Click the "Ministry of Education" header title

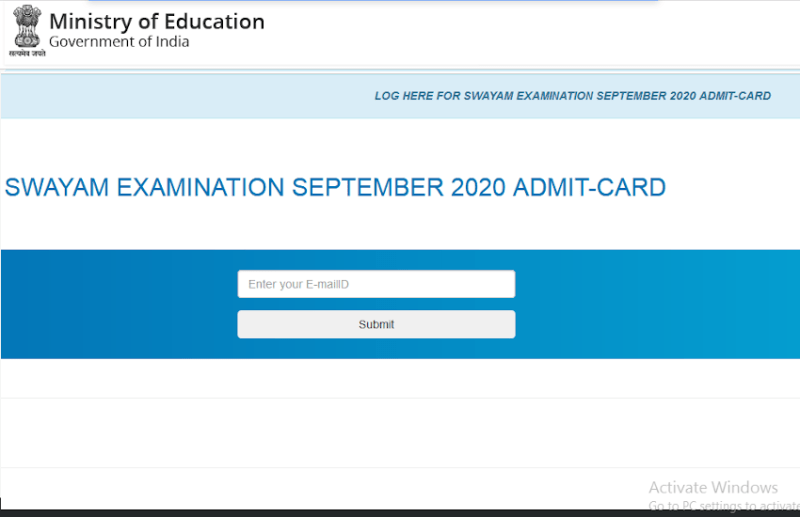[157, 21]
